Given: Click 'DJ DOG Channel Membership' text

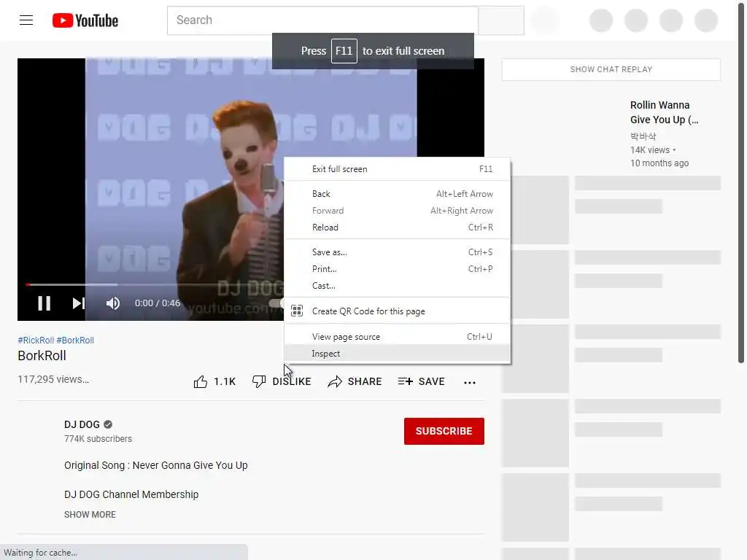Looking at the screenshot, I should 131,494.
